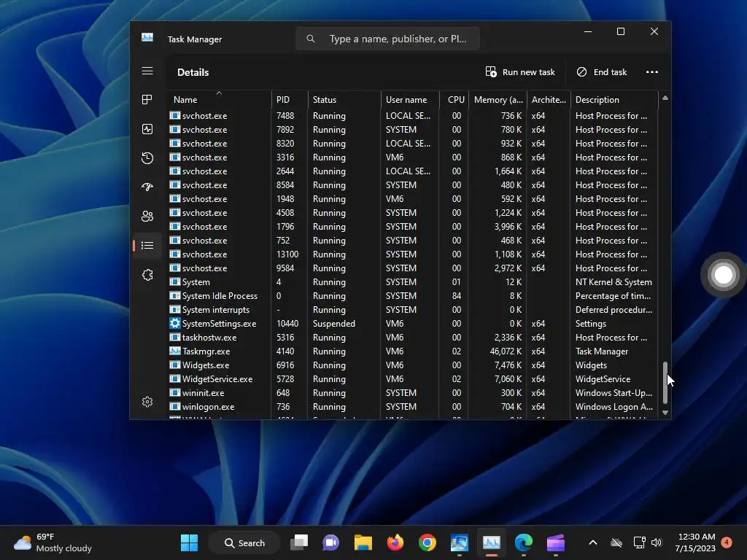
Task: Click the taskbar Search box
Action: [244, 542]
